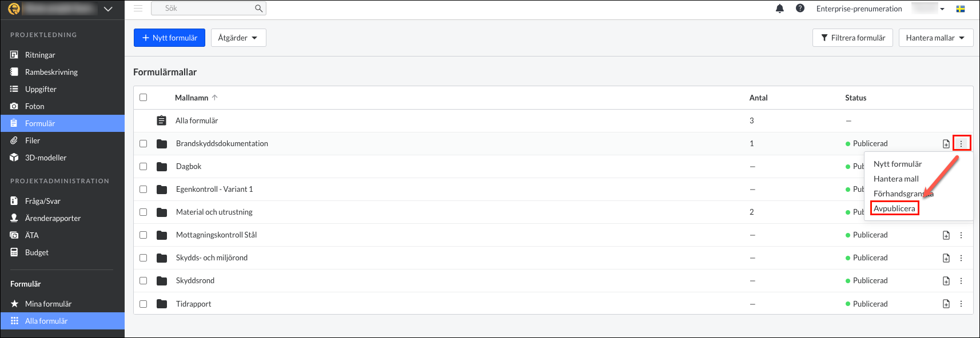Toggle the hamburger sidebar menu icon
980x338 pixels.
(138, 9)
